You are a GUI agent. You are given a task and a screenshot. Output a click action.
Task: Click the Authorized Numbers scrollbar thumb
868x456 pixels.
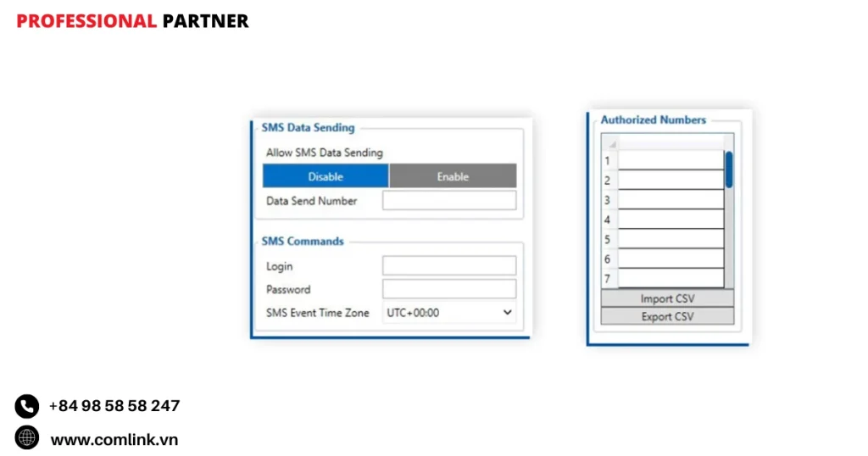tap(729, 170)
